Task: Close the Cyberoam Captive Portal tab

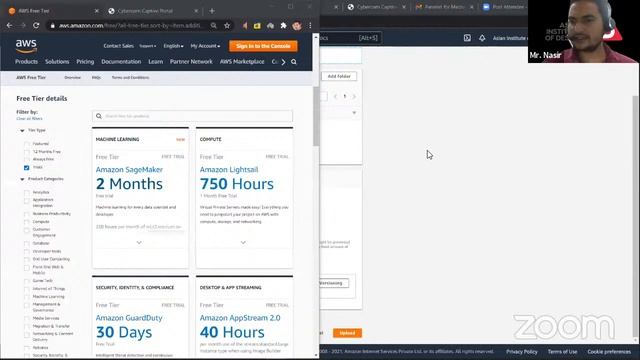Action: tap(196, 11)
